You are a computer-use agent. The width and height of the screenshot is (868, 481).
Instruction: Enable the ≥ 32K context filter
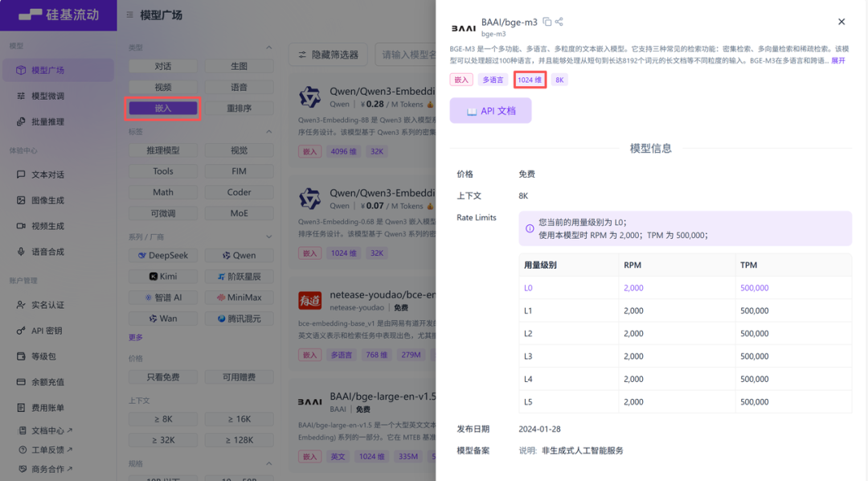pyautogui.click(x=162, y=439)
